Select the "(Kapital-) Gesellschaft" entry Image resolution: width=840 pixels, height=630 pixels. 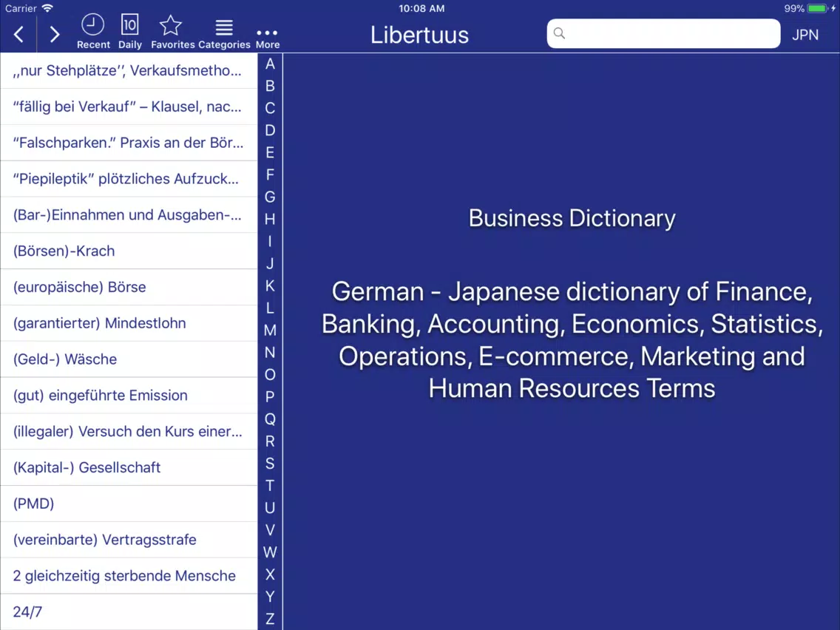click(x=129, y=467)
